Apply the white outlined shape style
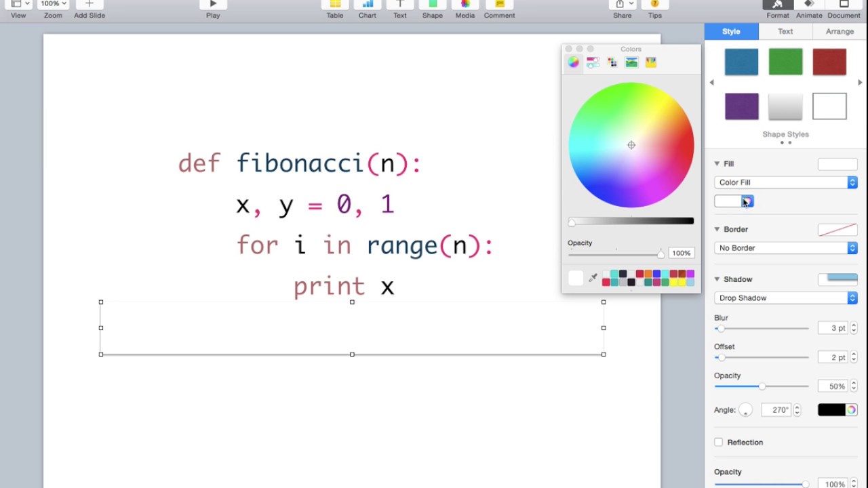Viewport: 868px width, 488px height. [829, 106]
